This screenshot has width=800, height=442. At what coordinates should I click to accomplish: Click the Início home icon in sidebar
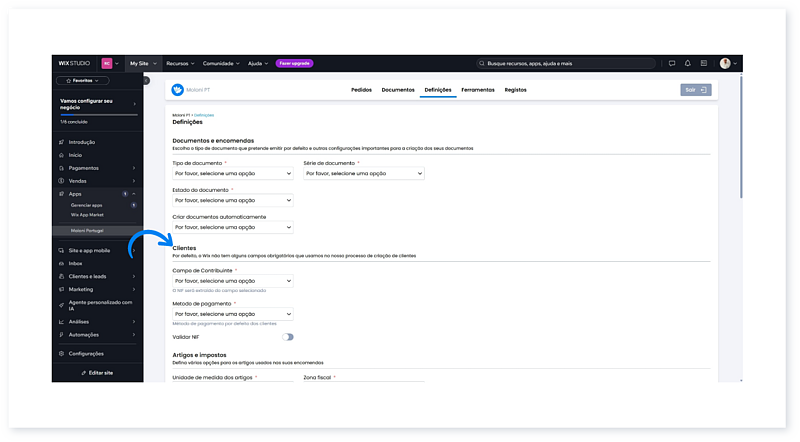click(61, 155)
